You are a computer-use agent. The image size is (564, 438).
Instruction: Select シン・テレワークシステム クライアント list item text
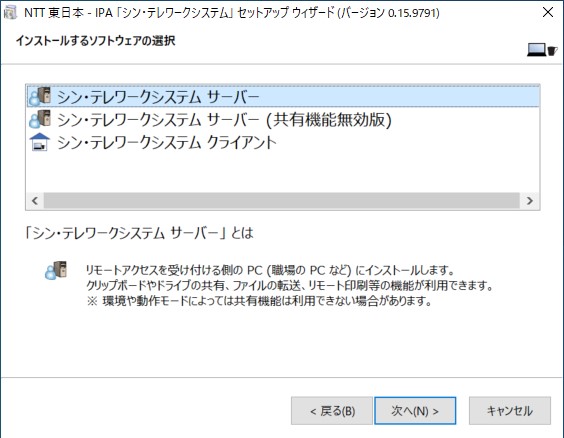coord(167,142)
